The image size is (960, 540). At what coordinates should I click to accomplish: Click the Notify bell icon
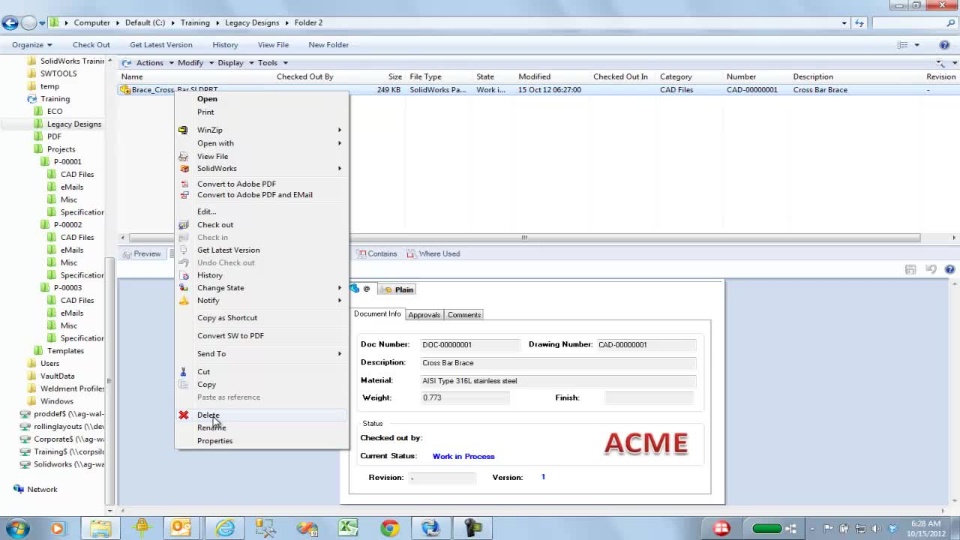coord(183,300)
